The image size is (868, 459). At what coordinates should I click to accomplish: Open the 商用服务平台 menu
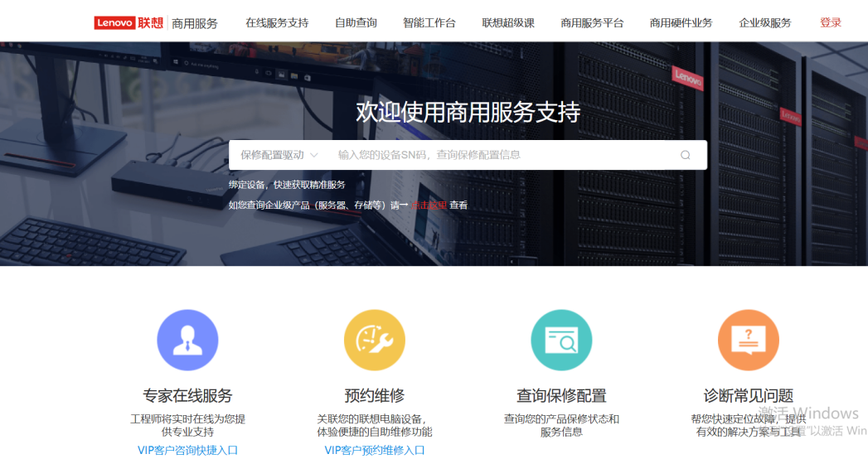coord(592,22)
